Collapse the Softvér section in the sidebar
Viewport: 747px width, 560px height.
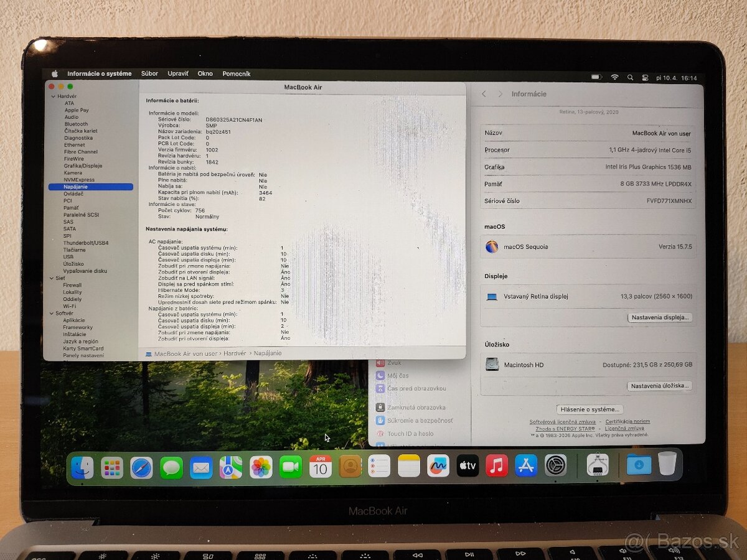(x=52, y=313)
